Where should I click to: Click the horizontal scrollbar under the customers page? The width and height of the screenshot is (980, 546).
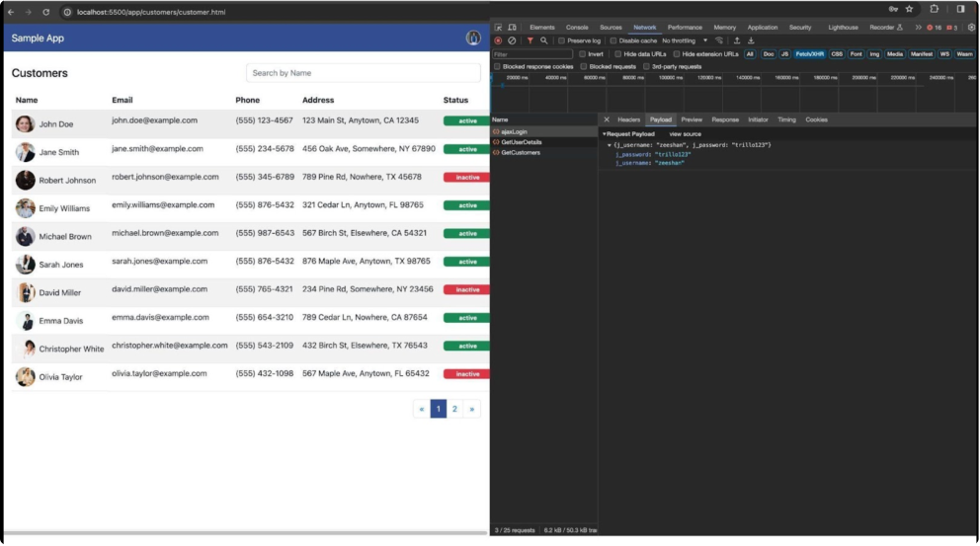[x=246, y=533]
